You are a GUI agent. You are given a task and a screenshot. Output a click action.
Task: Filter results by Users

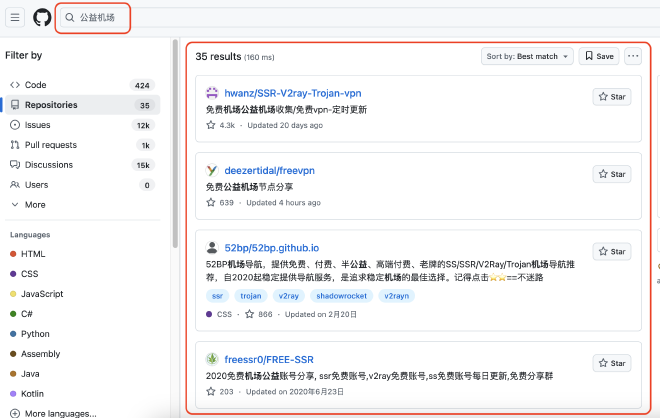(x=81, y=185)
